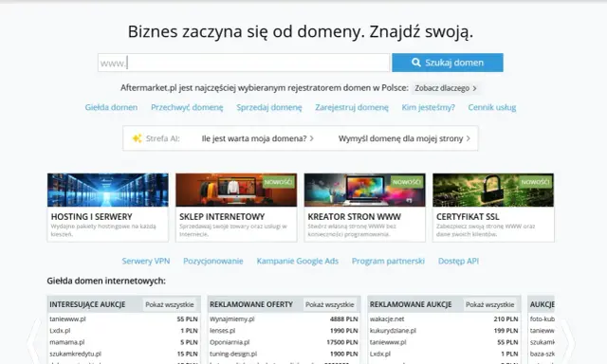Advance the domain listings carousel to the right
Image resolution: width=607 pixels, height=364 pixels.
coord(567,342)
